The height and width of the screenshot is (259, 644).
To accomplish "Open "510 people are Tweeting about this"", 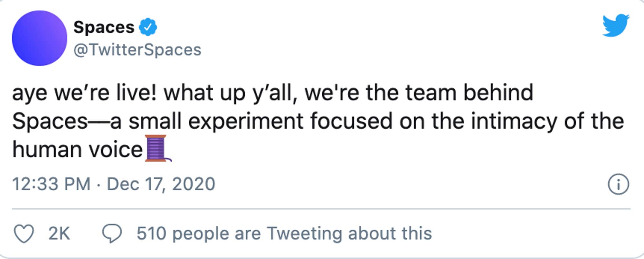I will pos(284,234).
